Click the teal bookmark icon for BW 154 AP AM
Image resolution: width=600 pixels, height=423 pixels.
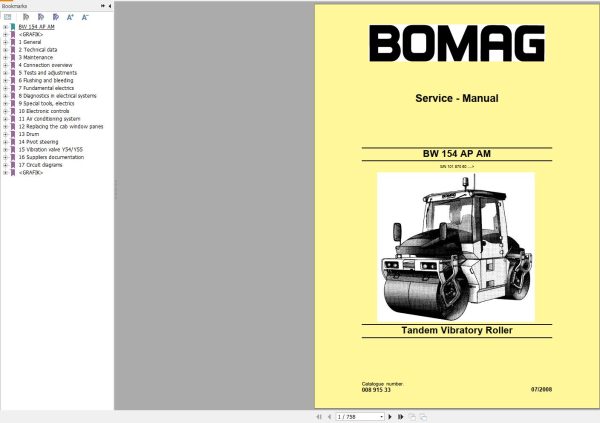click(13, 27)
